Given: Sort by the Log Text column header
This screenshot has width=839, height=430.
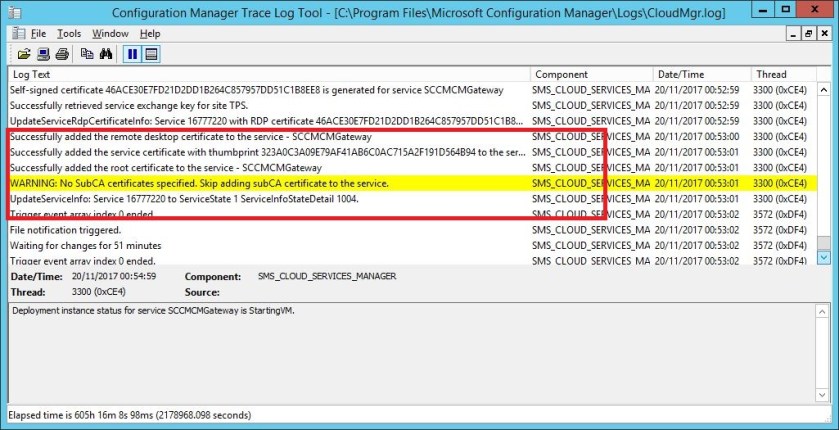Looking at the screenshot, I should (269, 74).
